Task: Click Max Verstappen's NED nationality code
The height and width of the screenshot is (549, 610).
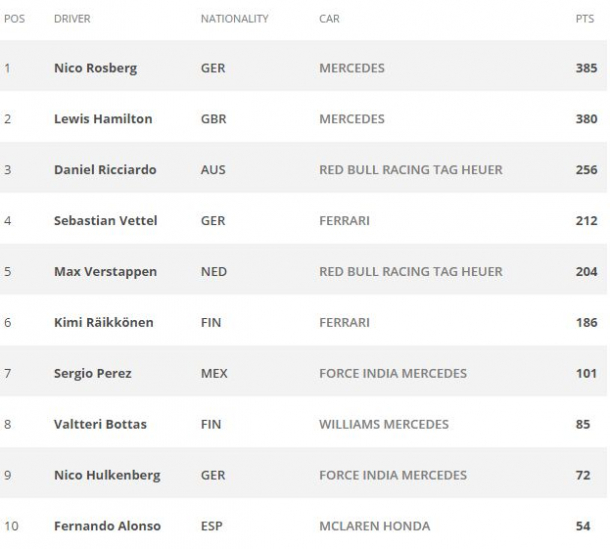Action: pyautogui.click(x=213, y=272)
